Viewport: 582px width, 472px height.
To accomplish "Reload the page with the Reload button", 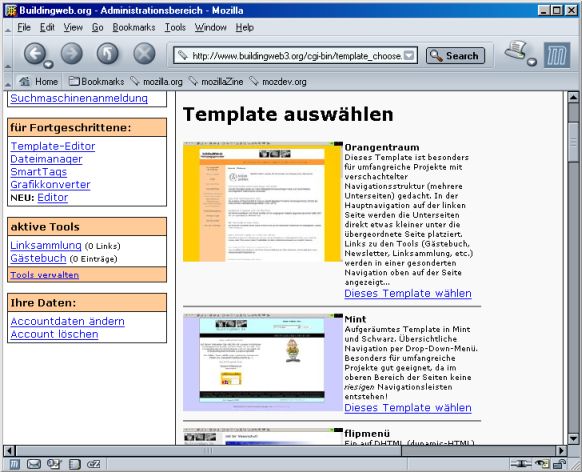I will [x=108, y=53].
